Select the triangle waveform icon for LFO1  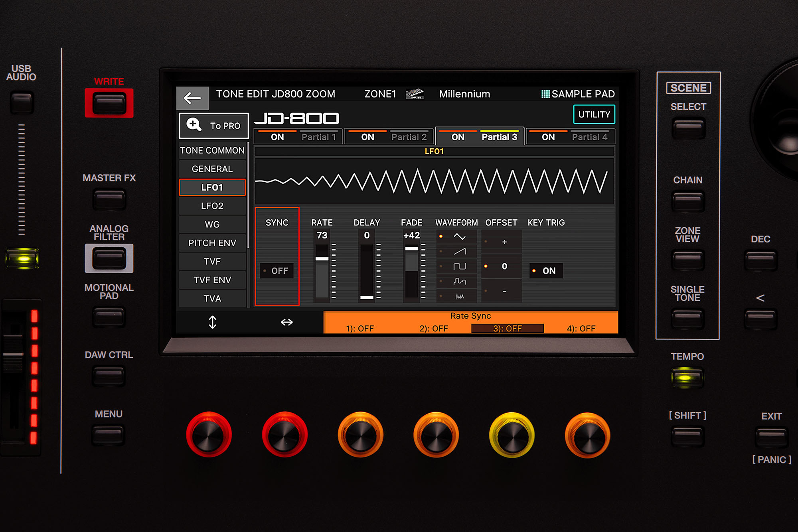[x=465, y=238]
